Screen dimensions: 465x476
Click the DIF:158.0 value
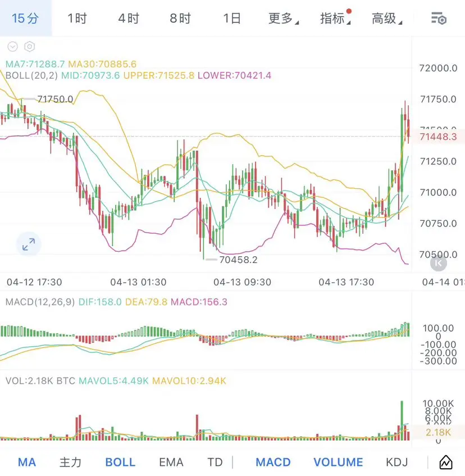click(100, 302)
